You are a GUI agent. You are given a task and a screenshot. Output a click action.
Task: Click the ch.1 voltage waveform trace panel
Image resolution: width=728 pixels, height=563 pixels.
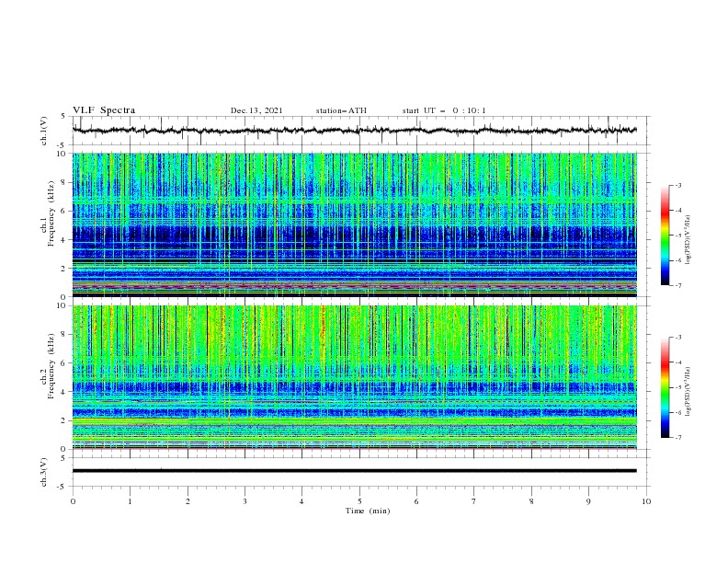pyautogui.click(x=361, y=131)
